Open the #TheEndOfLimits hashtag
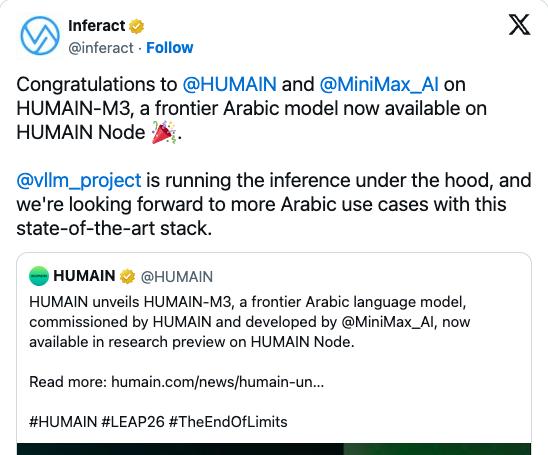The height and width of the screenshot is (455, 548). [228, 422]
